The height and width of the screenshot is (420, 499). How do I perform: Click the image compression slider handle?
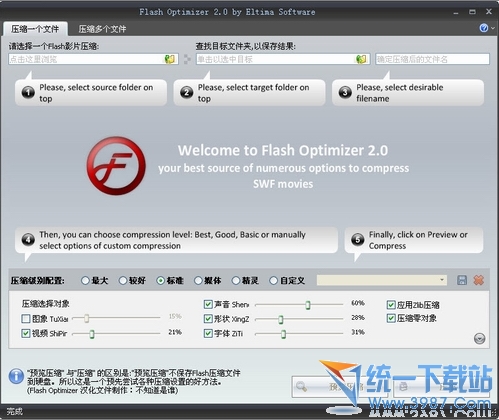pyautogui.click(x=86, y=318)
